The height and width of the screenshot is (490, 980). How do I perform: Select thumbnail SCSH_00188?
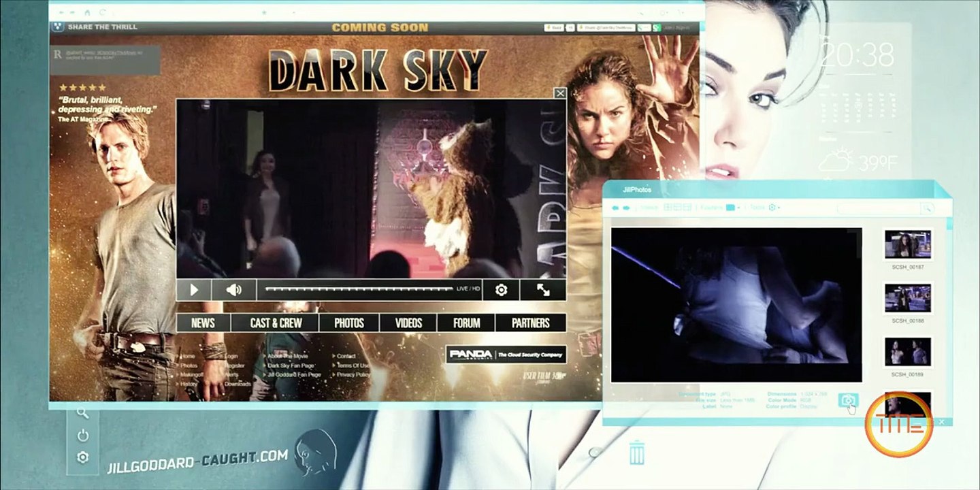(x=908, y=297)
